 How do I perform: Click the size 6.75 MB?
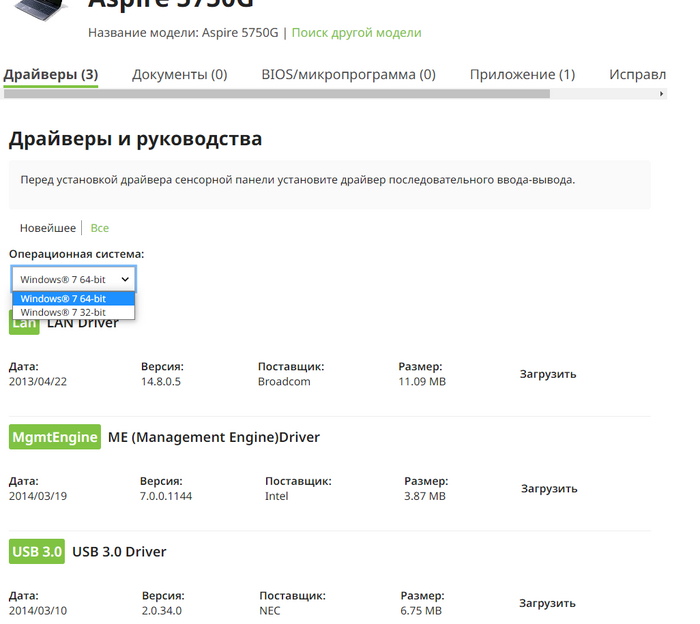(x=421, y=611)
